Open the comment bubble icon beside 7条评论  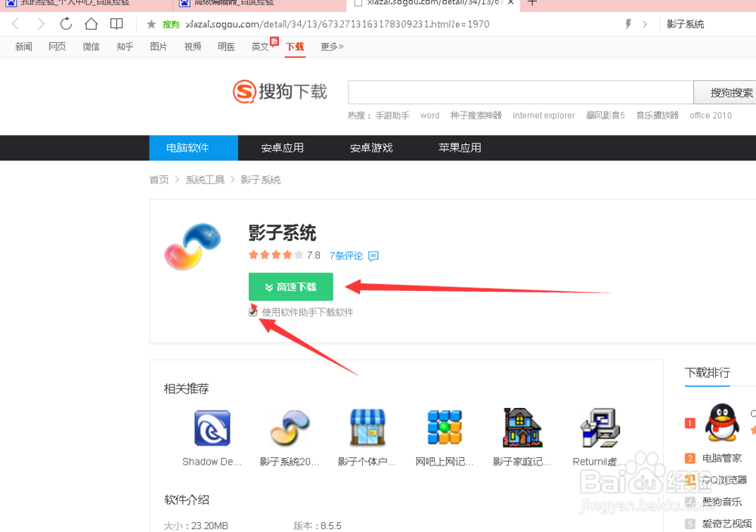(373, 256)
